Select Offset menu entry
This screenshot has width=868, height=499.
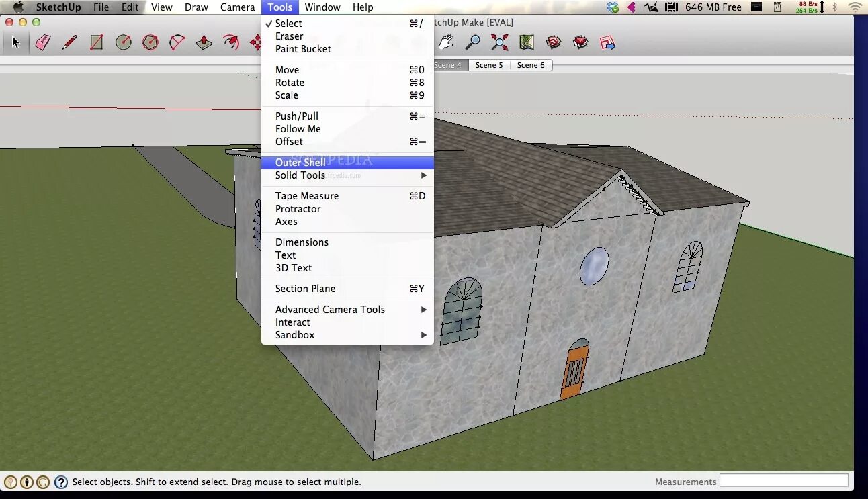347,142
